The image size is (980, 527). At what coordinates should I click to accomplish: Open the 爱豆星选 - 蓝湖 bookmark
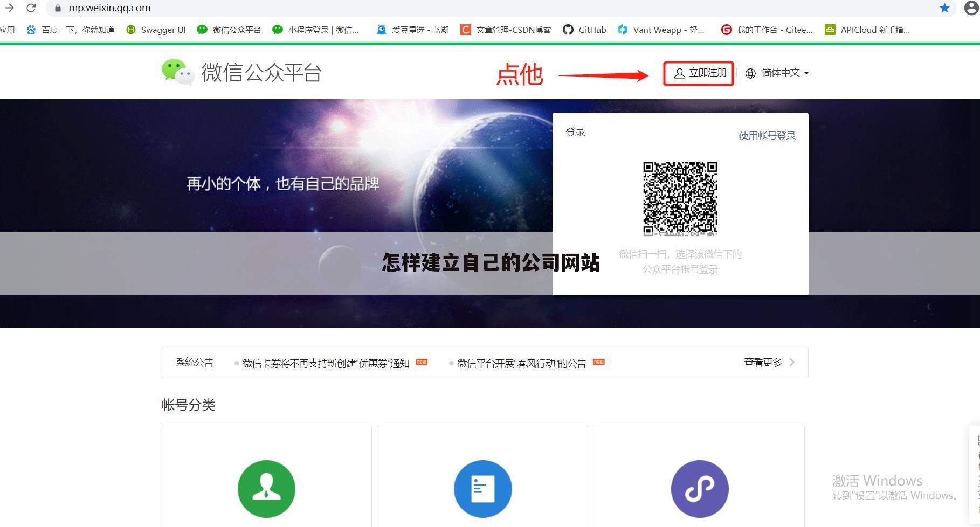tap(413, 30)
